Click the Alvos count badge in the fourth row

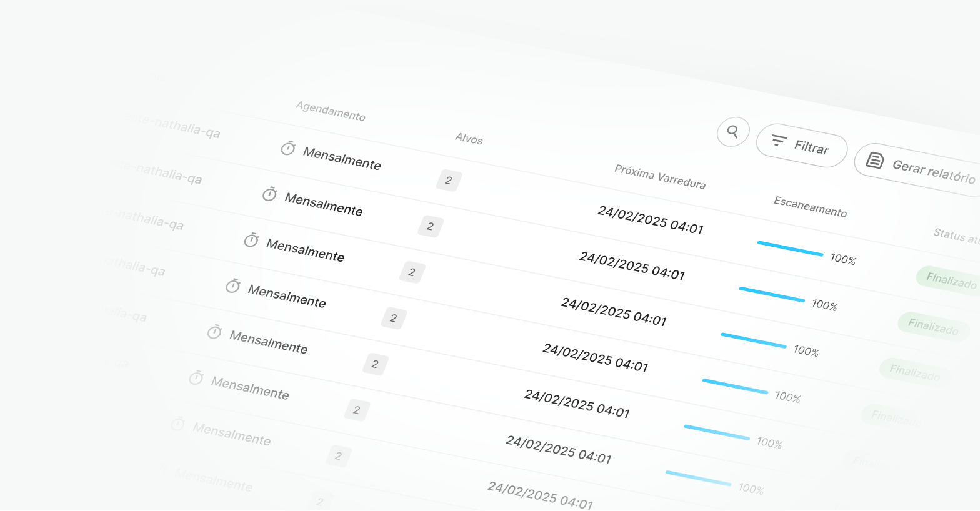[x=394, y=318]
